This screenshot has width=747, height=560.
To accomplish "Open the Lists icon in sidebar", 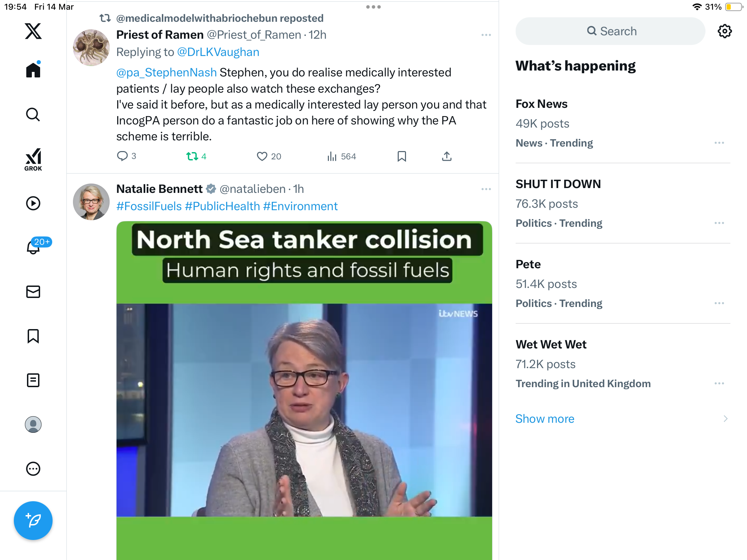I will click(33, 380).
